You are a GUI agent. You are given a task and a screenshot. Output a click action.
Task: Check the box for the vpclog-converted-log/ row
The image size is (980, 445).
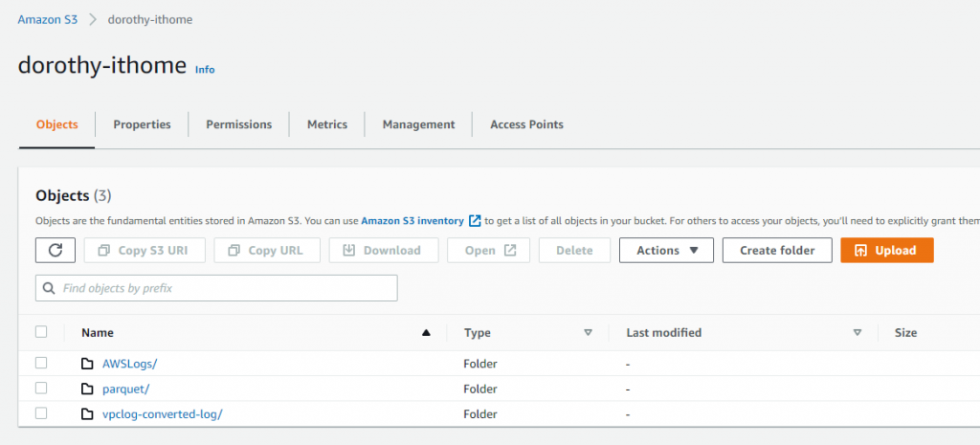tap(41, 412)
